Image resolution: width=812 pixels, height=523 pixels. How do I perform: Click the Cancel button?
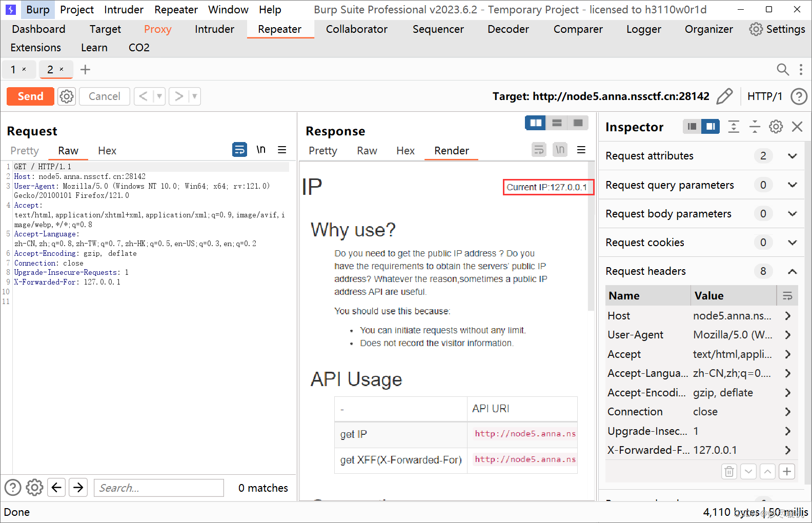click(105, 96)
